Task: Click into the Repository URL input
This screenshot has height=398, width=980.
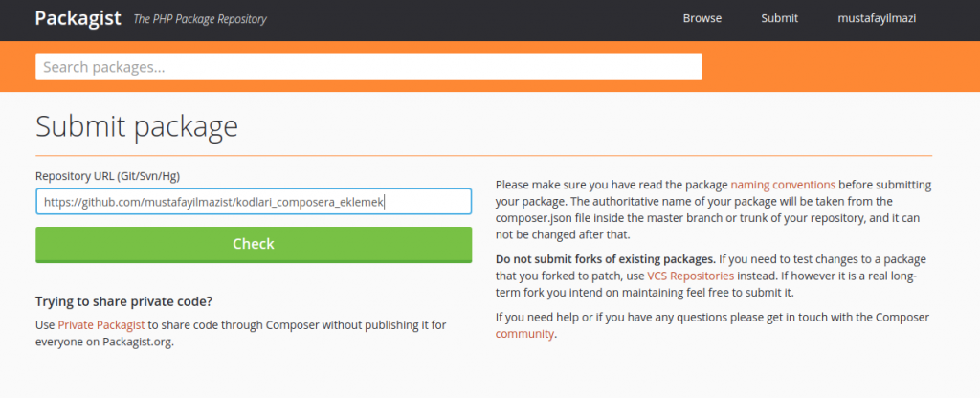Action: point(254,202)
